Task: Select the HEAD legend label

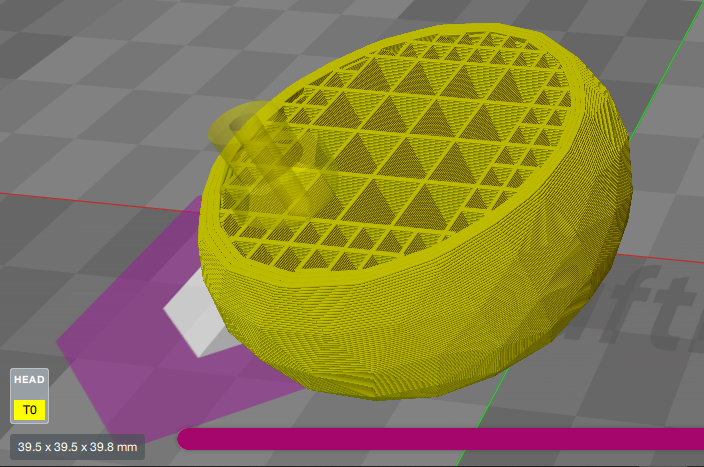Action: [x=29, y=382]
